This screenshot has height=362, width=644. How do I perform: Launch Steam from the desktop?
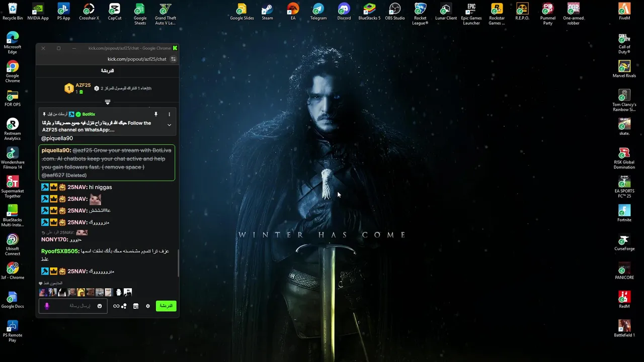pos(267,12)
